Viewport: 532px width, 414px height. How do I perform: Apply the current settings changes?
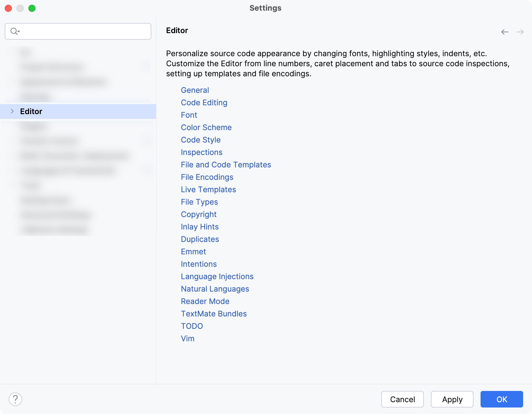452,399
